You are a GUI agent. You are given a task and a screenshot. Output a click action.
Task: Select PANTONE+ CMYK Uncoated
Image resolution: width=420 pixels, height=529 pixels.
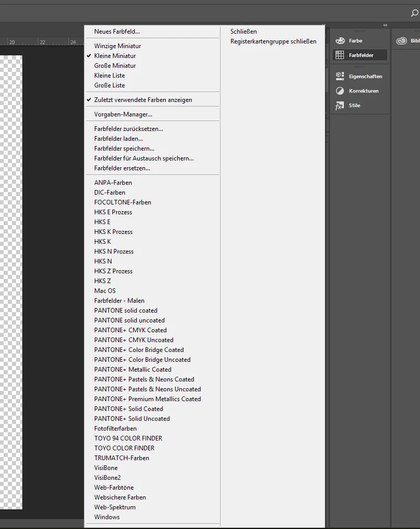coord(134,340)
